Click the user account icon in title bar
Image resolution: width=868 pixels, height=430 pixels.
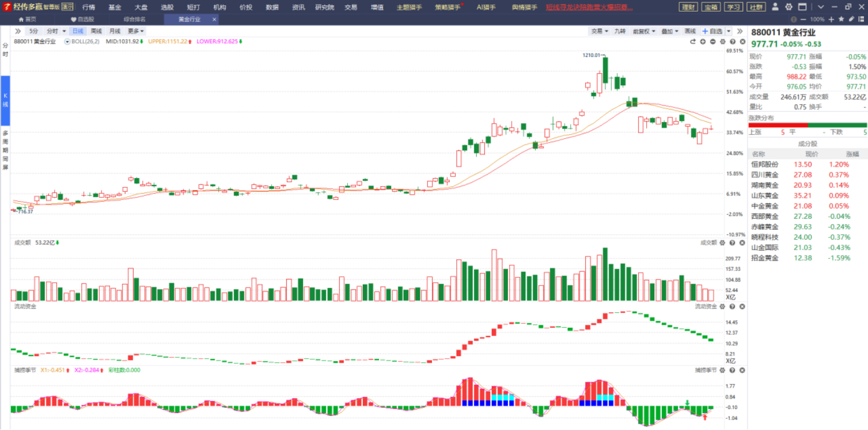[776, 7]
